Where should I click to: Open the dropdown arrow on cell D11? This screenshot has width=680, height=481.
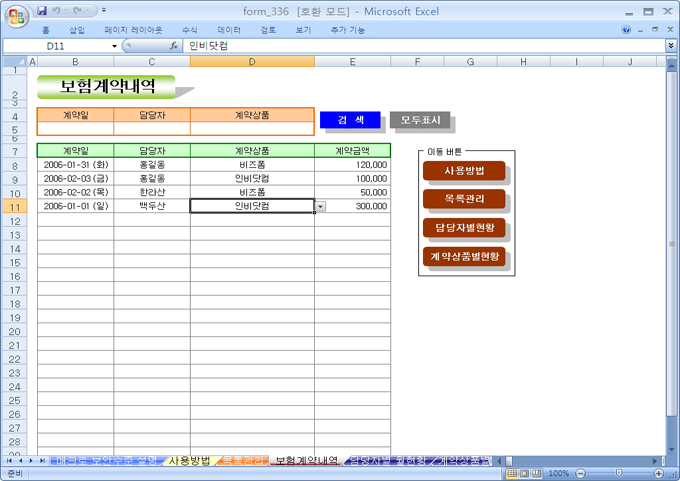tap(320, 206)
